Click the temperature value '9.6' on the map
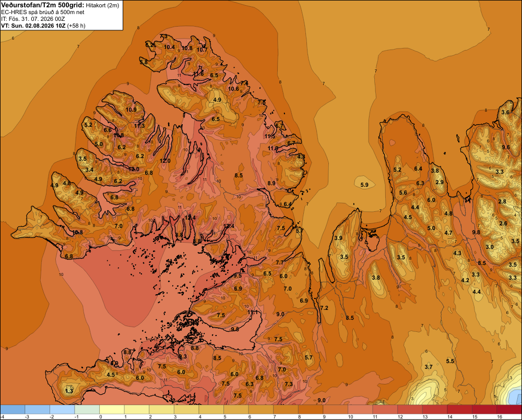The width and height of the screenshot is (522, 420). (506, 147)
